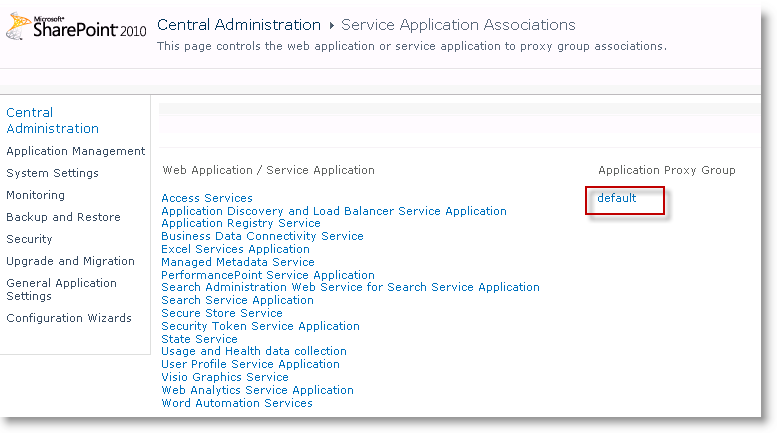Image resolution: width=777 pixels, height=433 pixels.
Task: Click Managed Metadata Service link
Action: [238, 262]
